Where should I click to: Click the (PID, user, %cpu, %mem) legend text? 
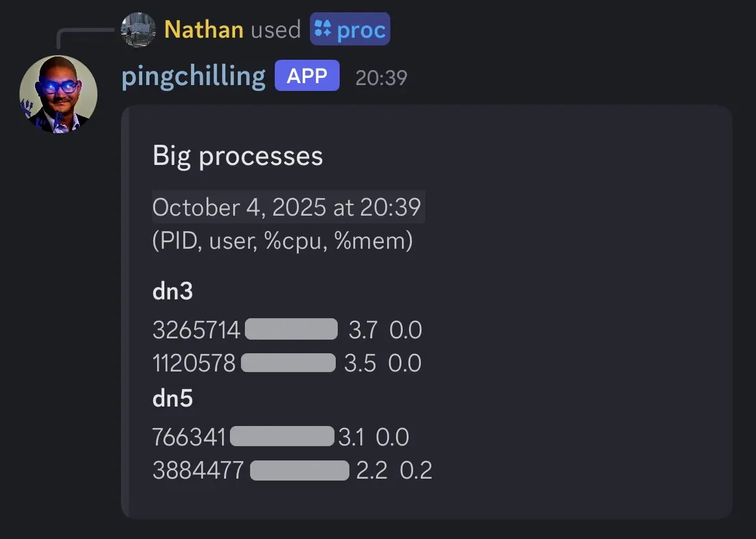[x=283, y=241]
